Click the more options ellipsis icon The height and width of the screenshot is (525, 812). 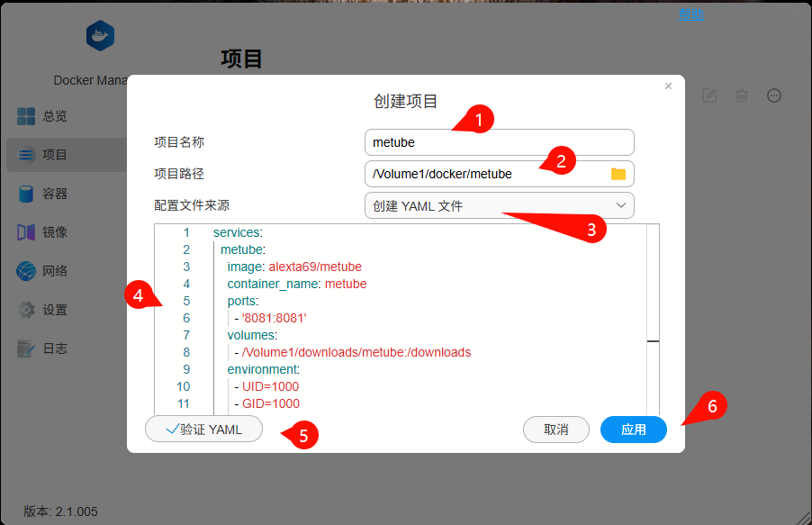tap(774, 95)
